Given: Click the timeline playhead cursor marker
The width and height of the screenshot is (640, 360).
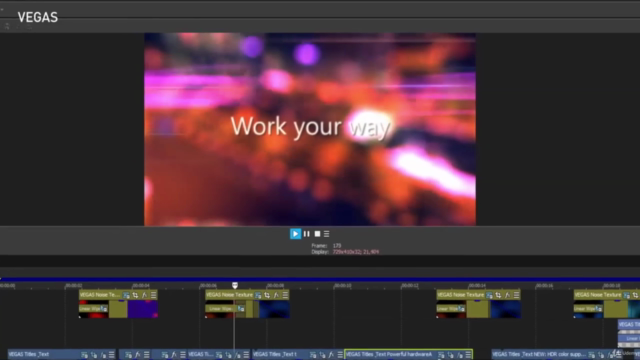Looking at the screenshot, I should (235, 285).
